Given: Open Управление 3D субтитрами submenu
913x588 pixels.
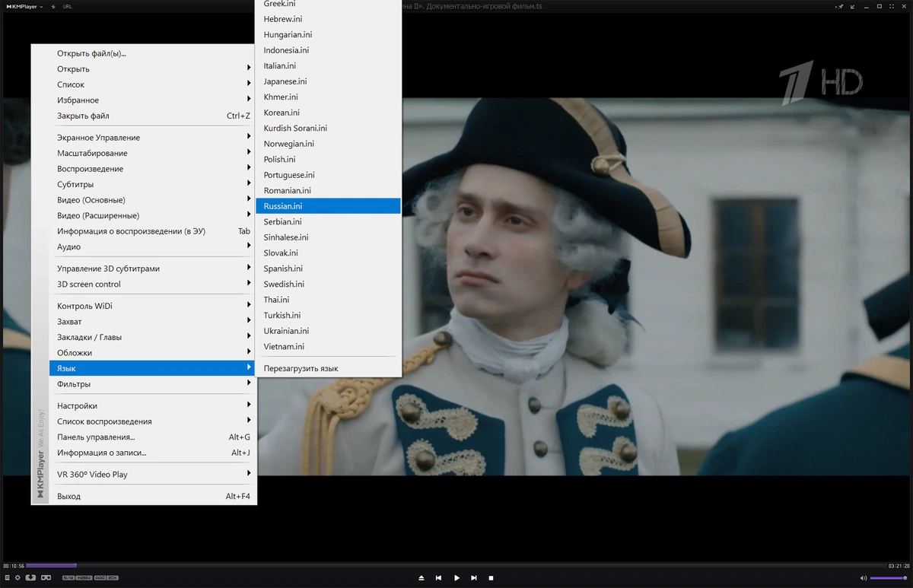Looking at the screenshot, I should [153, 269].
